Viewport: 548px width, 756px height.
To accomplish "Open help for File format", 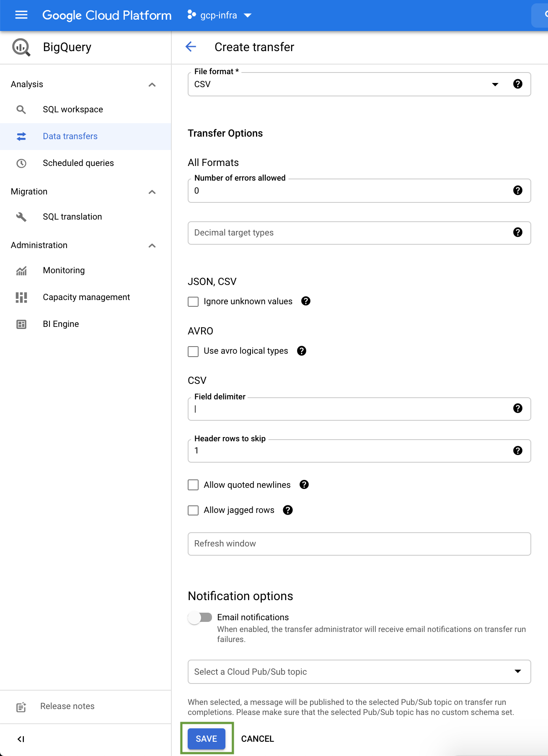I will 518,84.
